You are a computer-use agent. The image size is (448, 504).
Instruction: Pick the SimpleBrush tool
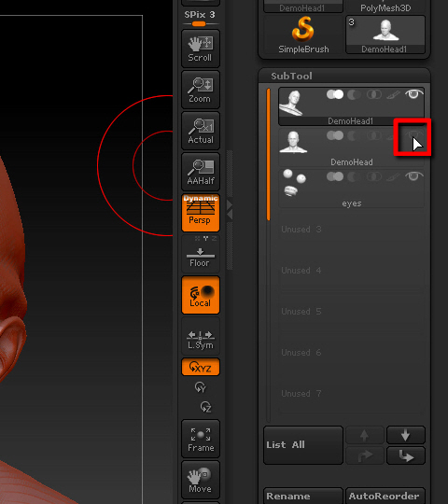(303, 35)
